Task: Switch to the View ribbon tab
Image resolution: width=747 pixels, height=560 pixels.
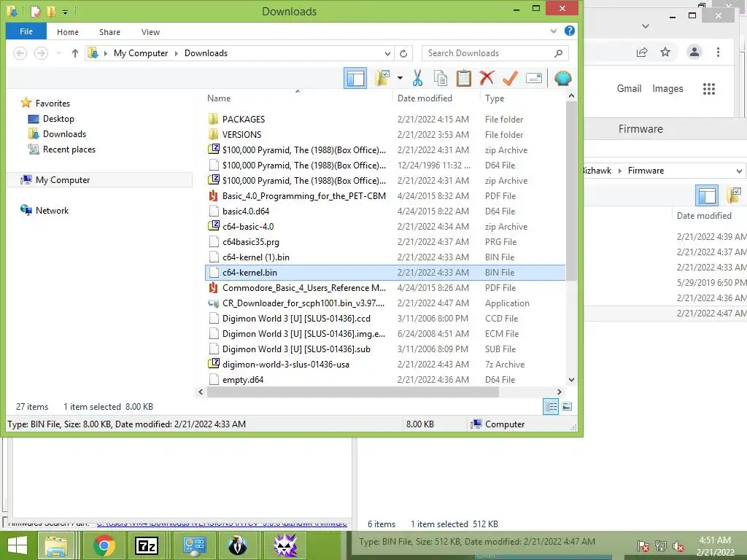Action: (150, 32)
